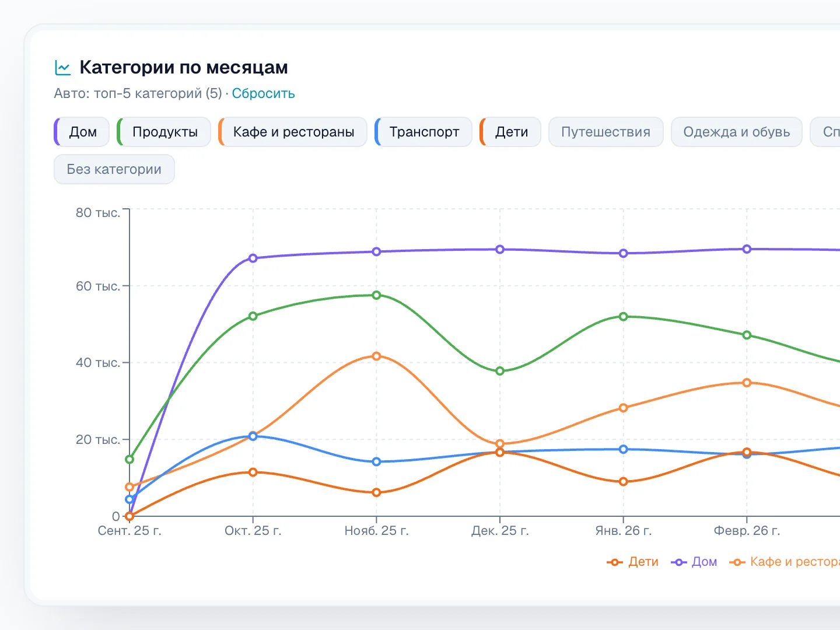The image size is (840, 630).
Task: Click light-orange Кафе point at Февр. 26
Action: [x=747, y=383]
